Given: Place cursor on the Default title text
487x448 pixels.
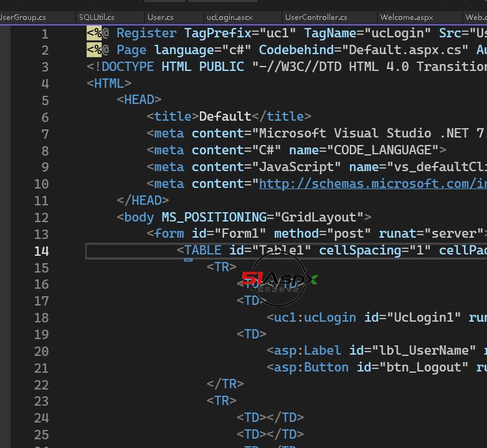Looking at the screenshot, I should (x=225, y=116).
